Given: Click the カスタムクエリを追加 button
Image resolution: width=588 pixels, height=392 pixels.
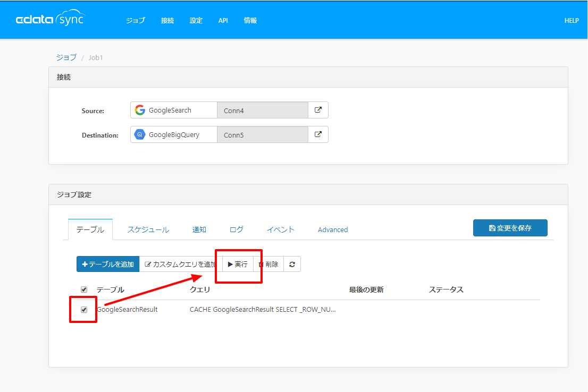Looking at the screenshot, I should [x=181, y=264].
